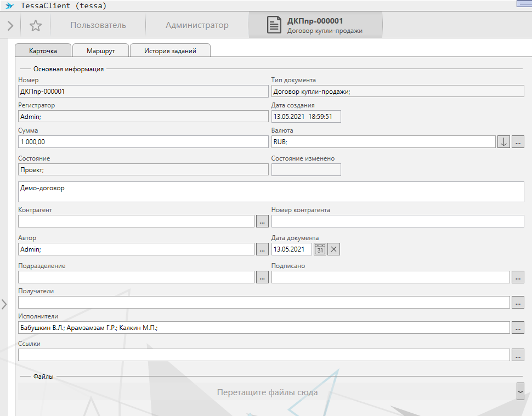Screen dimensions: 532x416
Task: Open the Администратор workspace tab
Action: point(197,25)
